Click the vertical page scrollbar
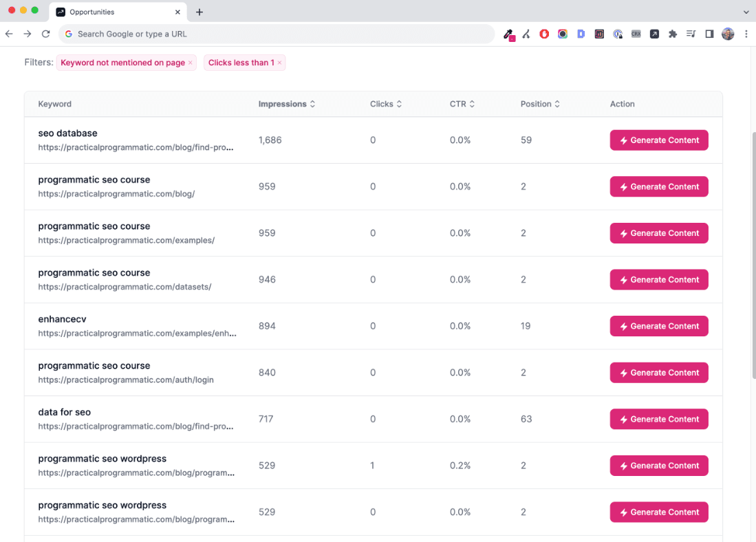 pyautogui.click(x=753, y=256)
